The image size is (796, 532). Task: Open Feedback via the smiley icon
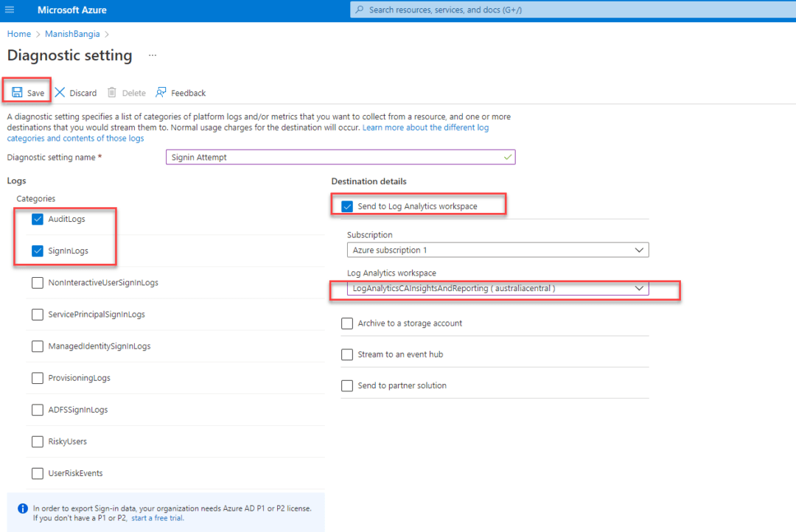click(161, 92)
